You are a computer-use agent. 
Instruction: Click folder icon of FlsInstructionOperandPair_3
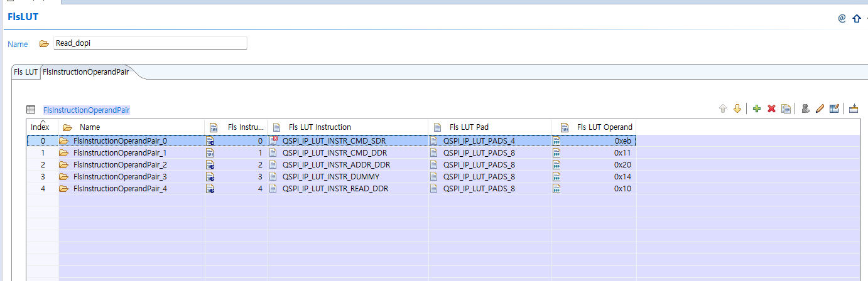(63, 176)
